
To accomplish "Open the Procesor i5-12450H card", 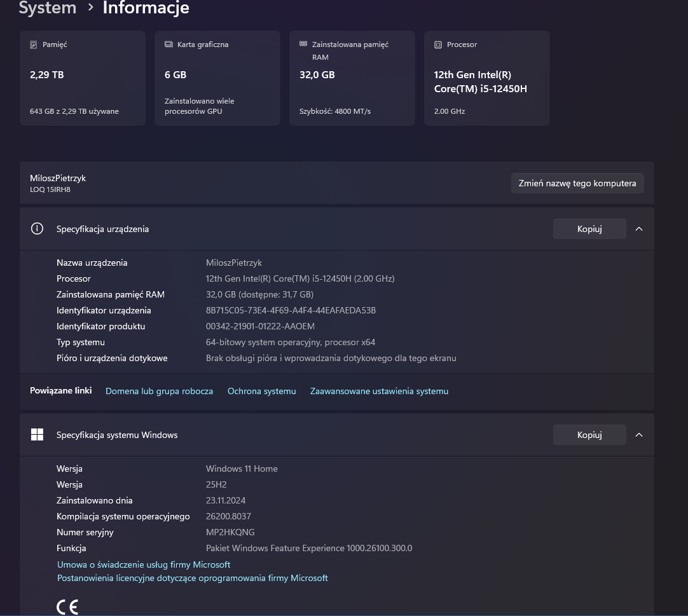I will pyautogui.click(x=486, y=78).
